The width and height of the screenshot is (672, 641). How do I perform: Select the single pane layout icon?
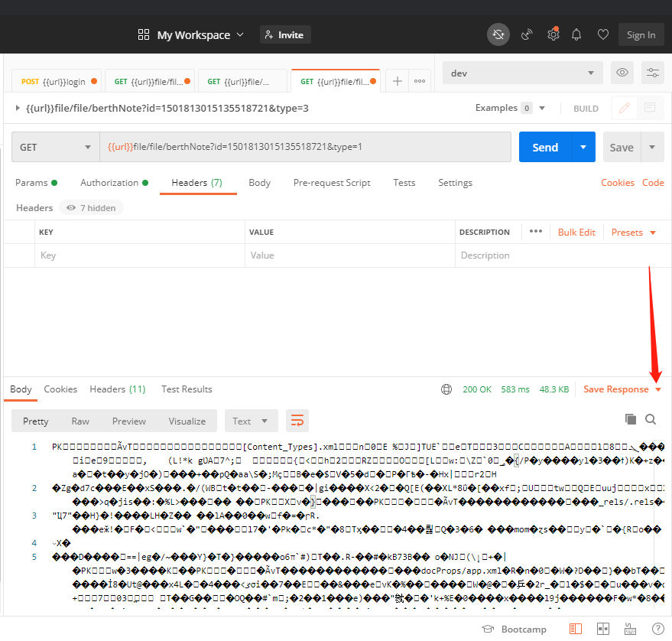(576, 629)
